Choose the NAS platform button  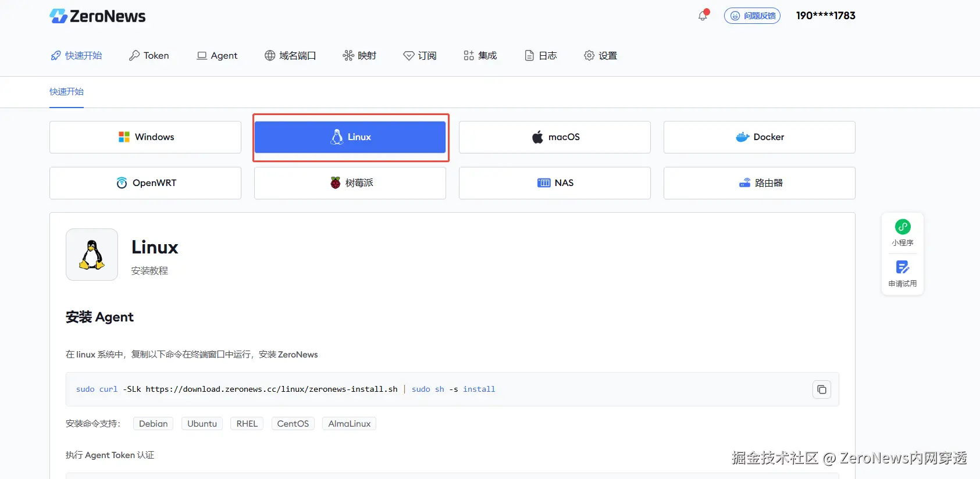pos(555,183)
